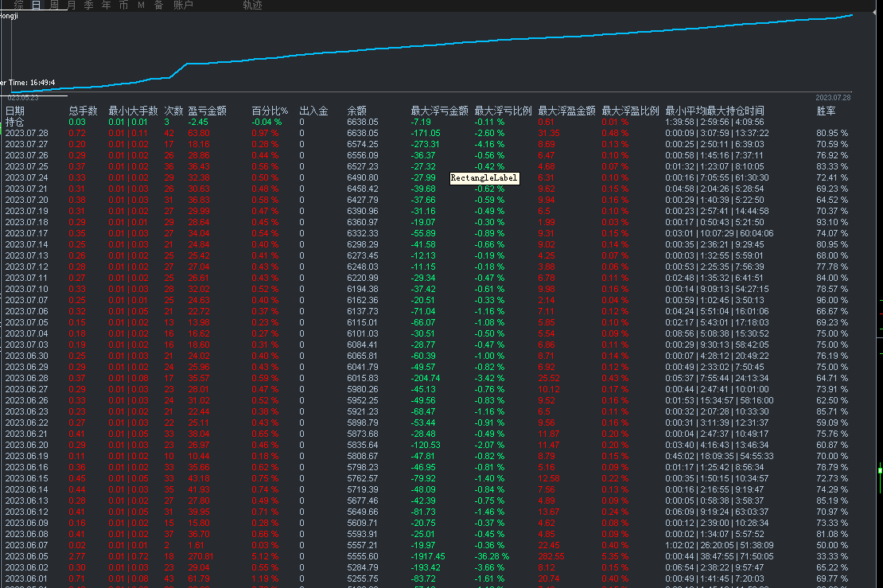Switch to the 综 summary tab
The width and height of the screenshot is (883, 588).
[x=19, y=5]
